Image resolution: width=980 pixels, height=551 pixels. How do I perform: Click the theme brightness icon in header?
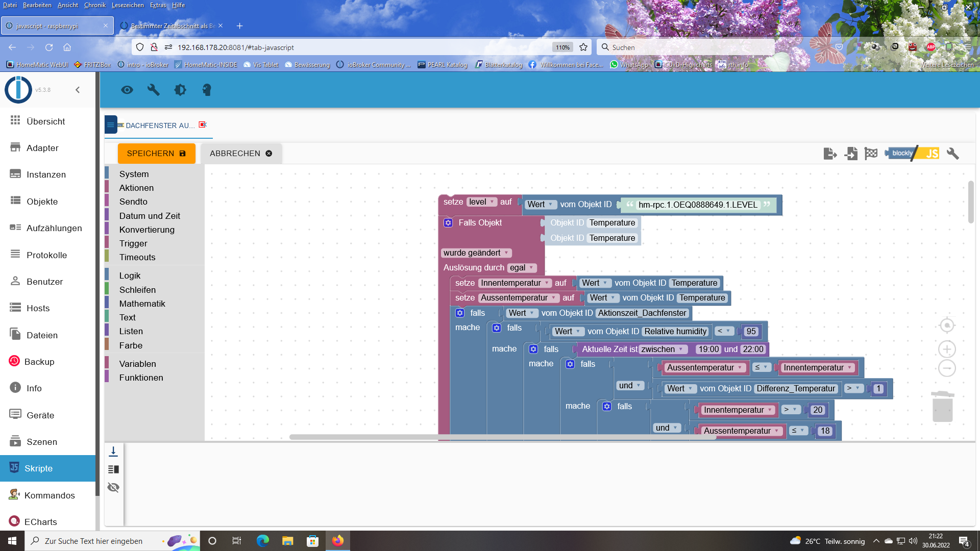[180, 90]
